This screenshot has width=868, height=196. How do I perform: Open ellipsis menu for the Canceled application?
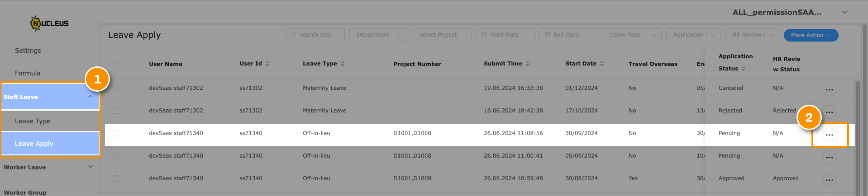(x=829, y=89)
